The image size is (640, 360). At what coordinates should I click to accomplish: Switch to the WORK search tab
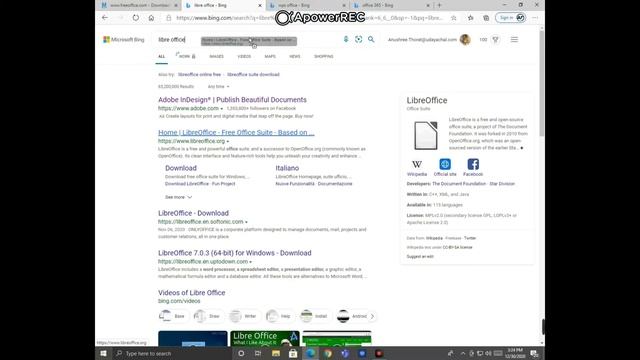point(186,56)
